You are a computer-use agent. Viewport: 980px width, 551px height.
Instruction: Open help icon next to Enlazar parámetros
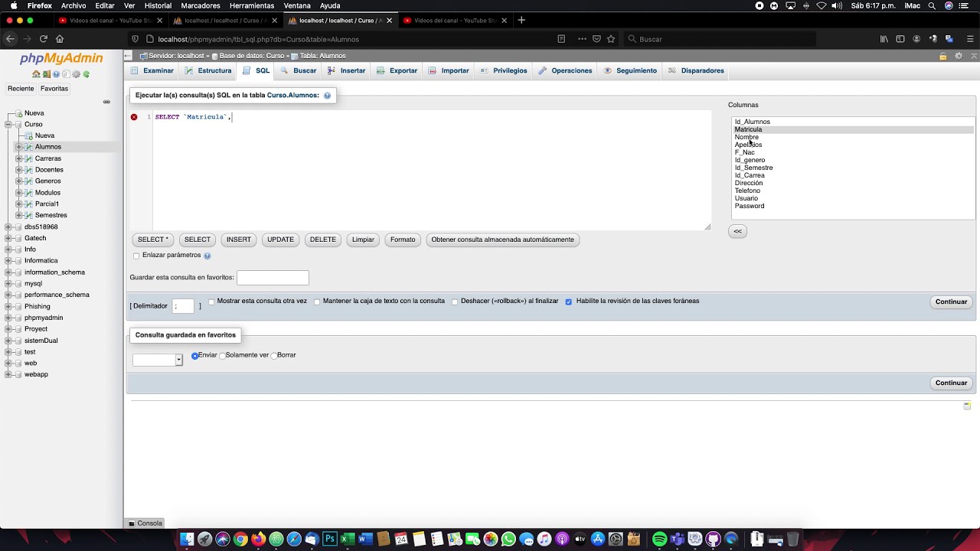(x=207, y=256)
